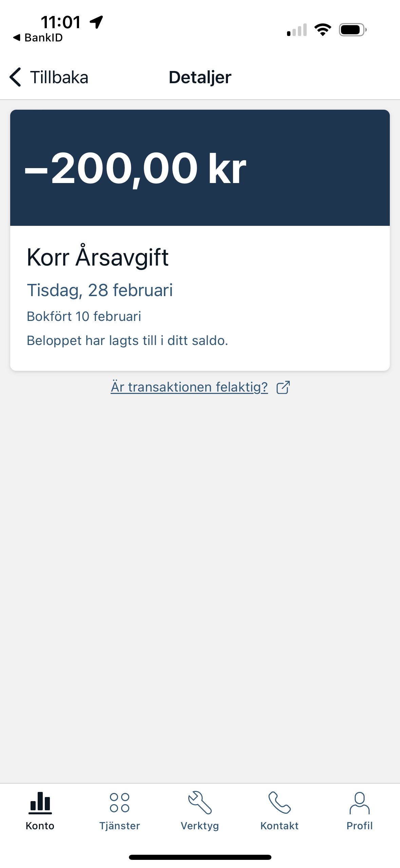The height and width of the screenshot is (868, 400).
Task: Return to BankID app
Action: 38,38
